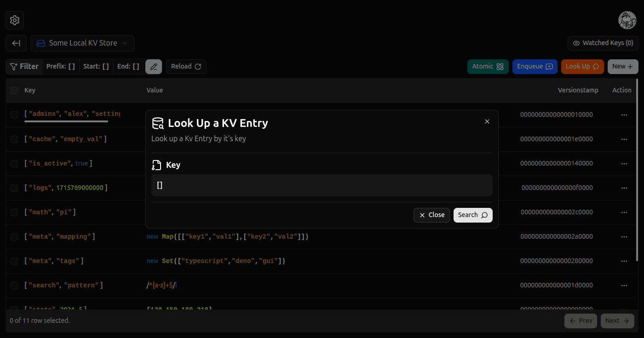Click the ["meta", "mapping"] key
Screen dimensions: 644x338
(x=60, y=237)
